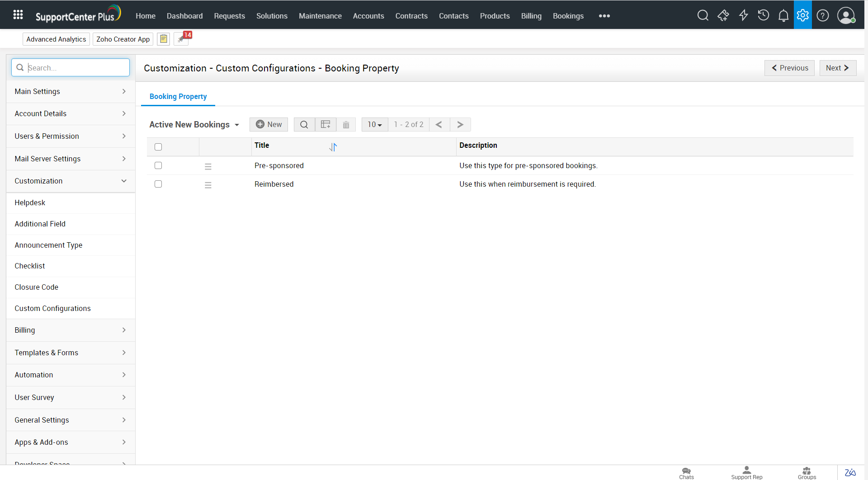
Task: Check the Pre-sponsored row checkbox
Action: click(x=158, y=165)
